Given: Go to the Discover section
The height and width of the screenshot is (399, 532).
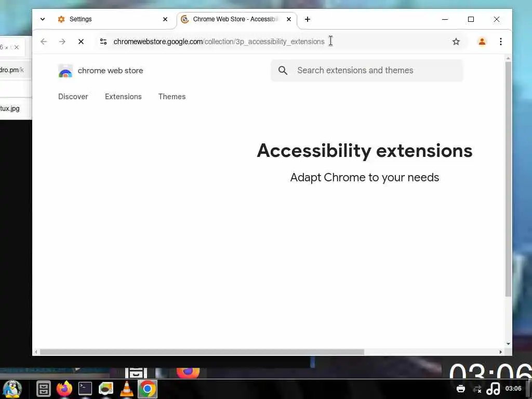Looking at the screenshot, I should click(73, 96).
